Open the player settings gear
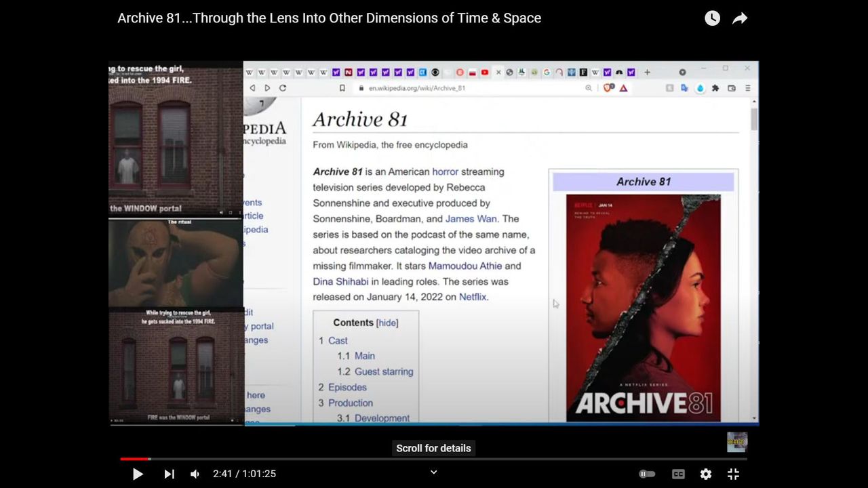Viewport: 868px width, 488px height. point(706,474)
